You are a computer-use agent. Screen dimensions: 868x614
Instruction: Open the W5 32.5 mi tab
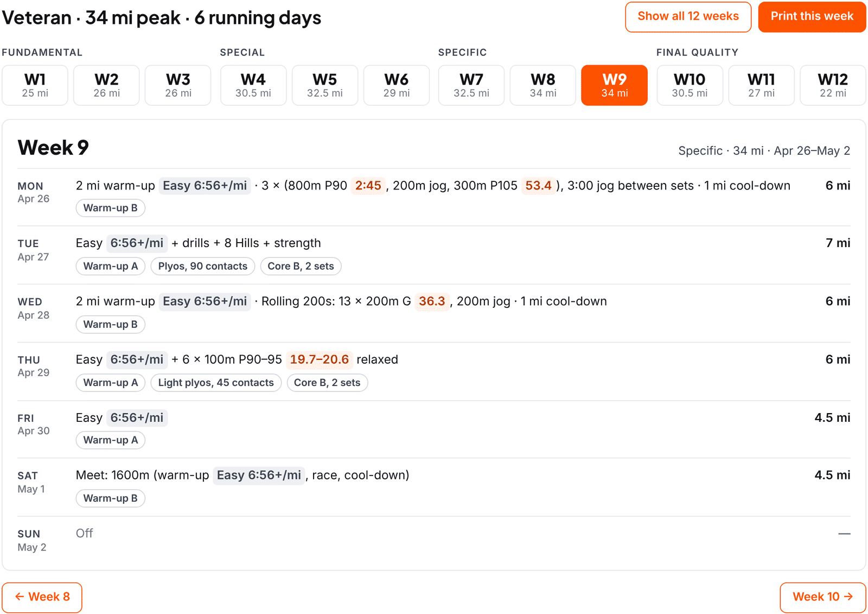pyautogui.click(x=325, y=85)
